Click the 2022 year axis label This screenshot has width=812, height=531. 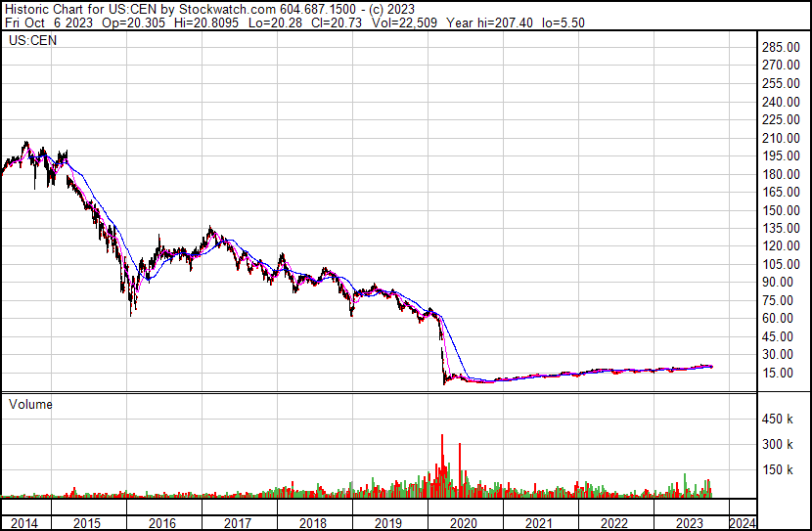click(x=613, y=523)
